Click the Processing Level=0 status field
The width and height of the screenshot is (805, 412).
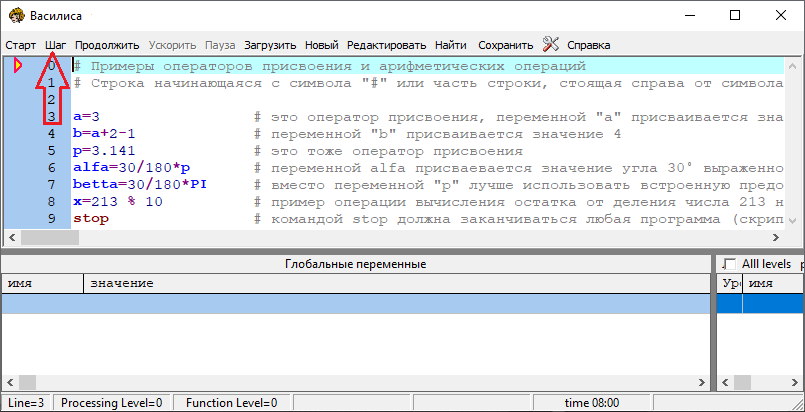point(112,403)
